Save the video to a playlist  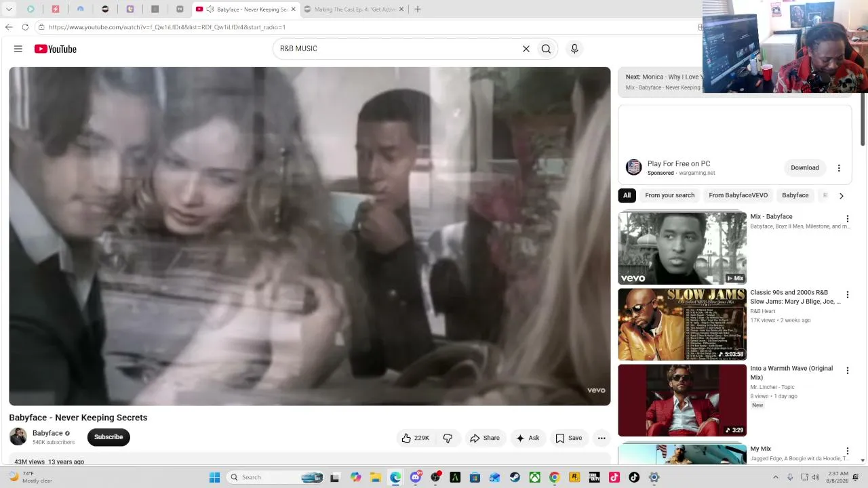point(569,438)
